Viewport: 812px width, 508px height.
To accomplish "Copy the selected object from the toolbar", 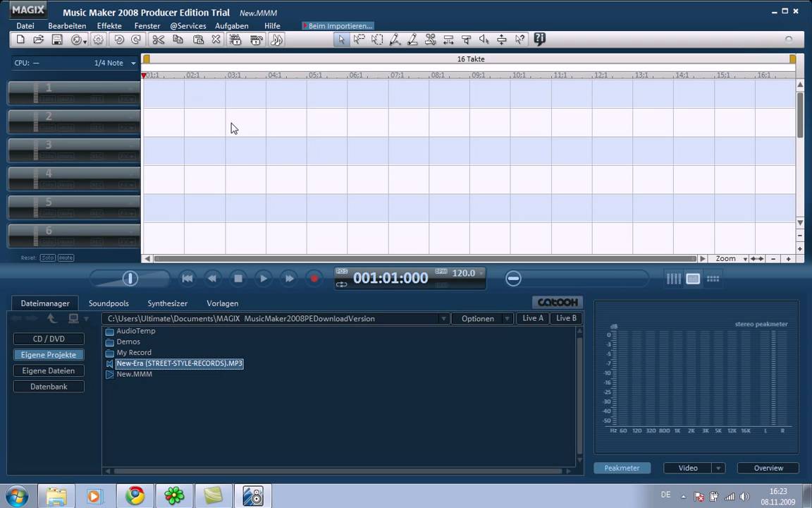I will click(x=178, y=40).
